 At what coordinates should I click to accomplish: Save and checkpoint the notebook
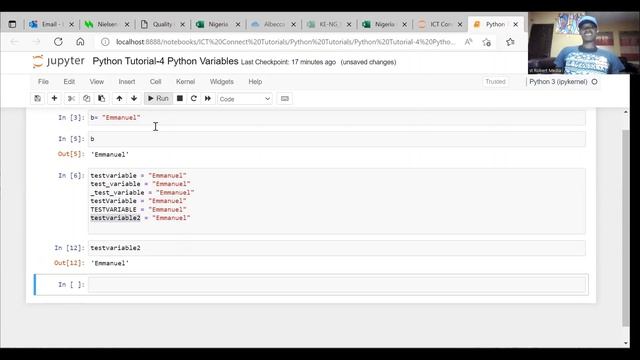click(x=38, y=99)
